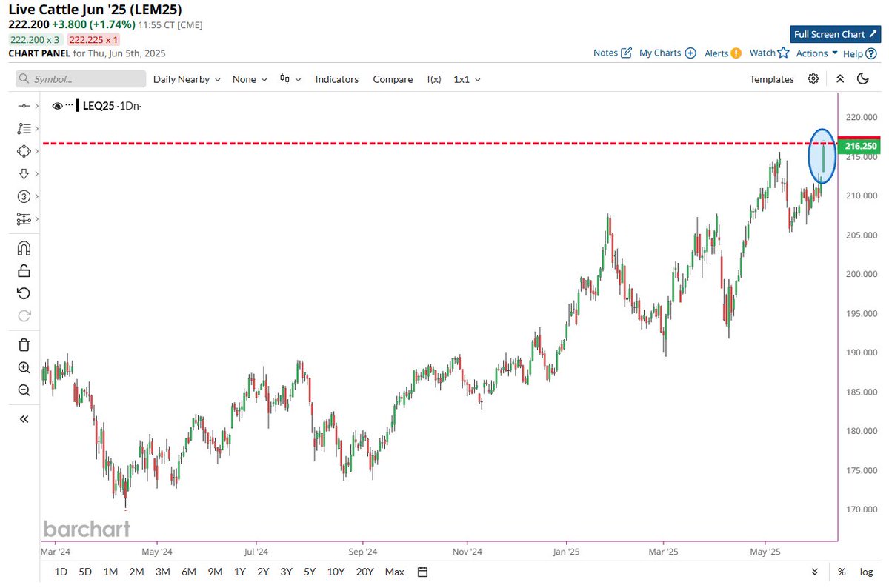Toggle lock drawings padlock icon
This screenshot has height=588, width=889.
point(24,270)
